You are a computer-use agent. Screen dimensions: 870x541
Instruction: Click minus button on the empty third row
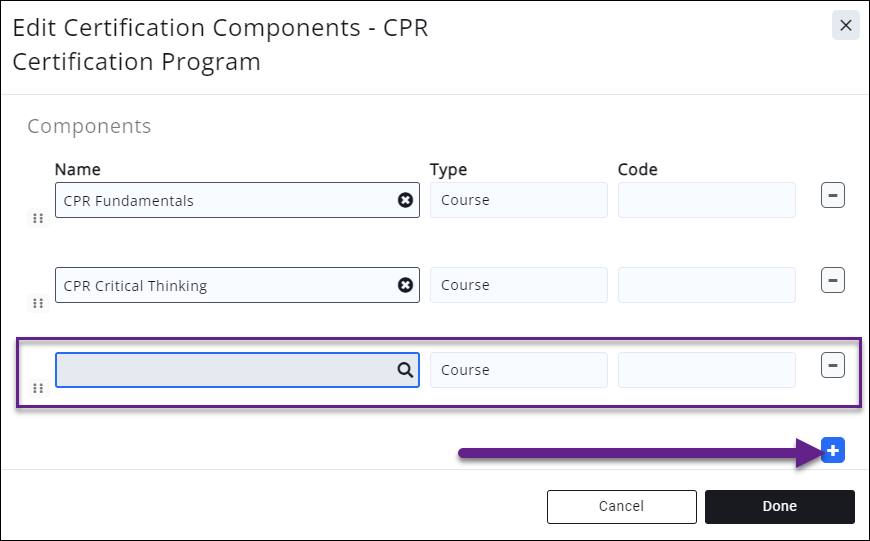[x=833, y=366]
